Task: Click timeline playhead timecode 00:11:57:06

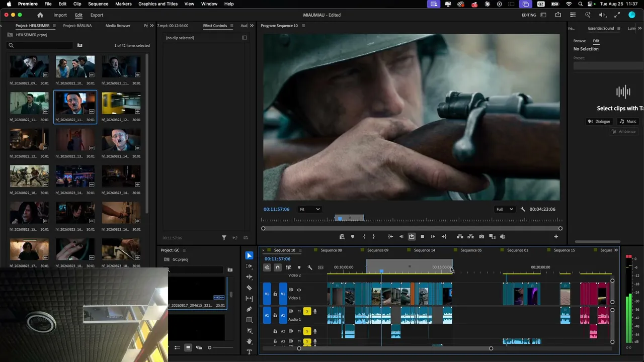Action: [278, 259]
